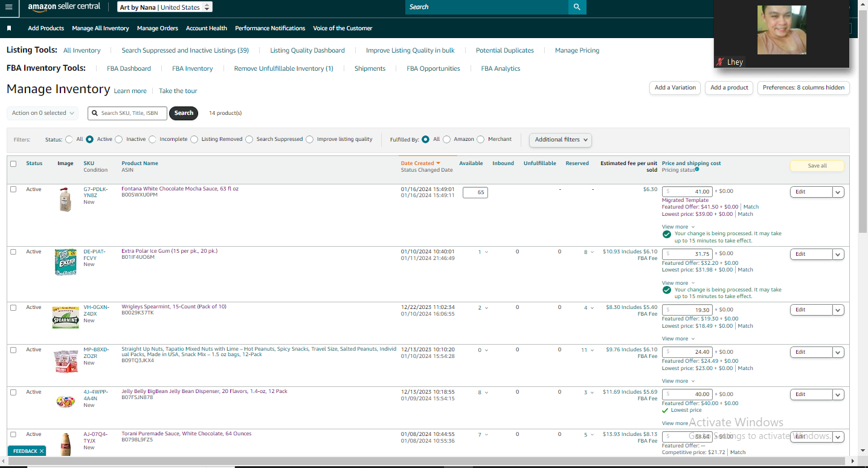This screenshot has width=868, height=468.
Task: Click the Wrigleys Spearmint product image
Action: 65,317
